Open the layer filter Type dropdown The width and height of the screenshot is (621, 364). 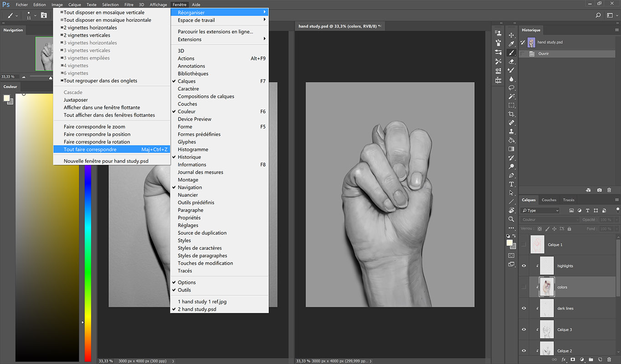pyautogui.click(x=540, y=211)
